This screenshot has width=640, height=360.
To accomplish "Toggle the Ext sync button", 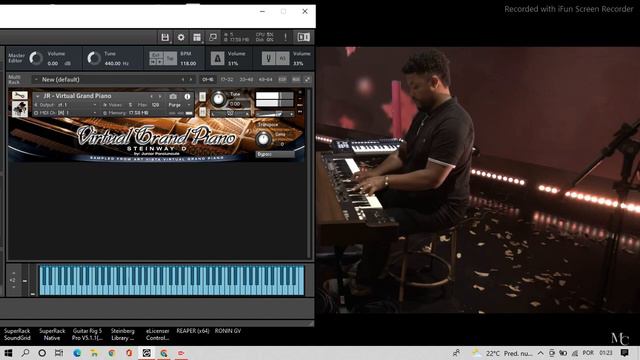I will click(x=156, y=55).
